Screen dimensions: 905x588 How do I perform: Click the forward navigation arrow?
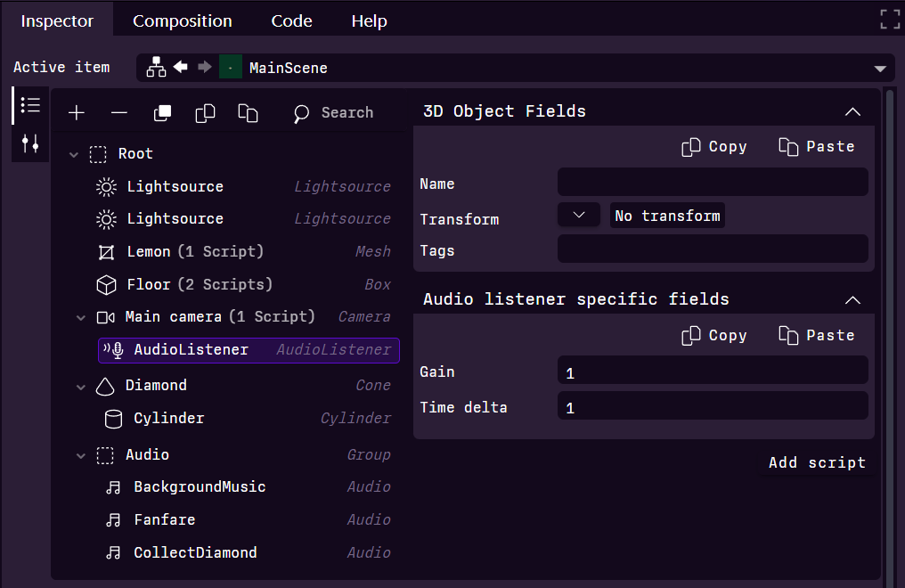[202, 67]
